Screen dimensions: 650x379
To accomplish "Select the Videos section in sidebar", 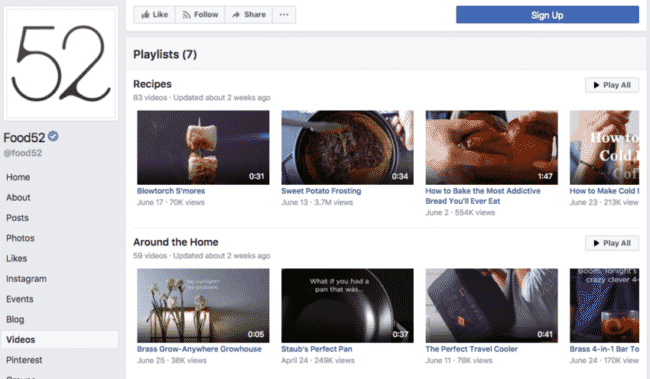I will pyautogui.click(x=60, y=340).
